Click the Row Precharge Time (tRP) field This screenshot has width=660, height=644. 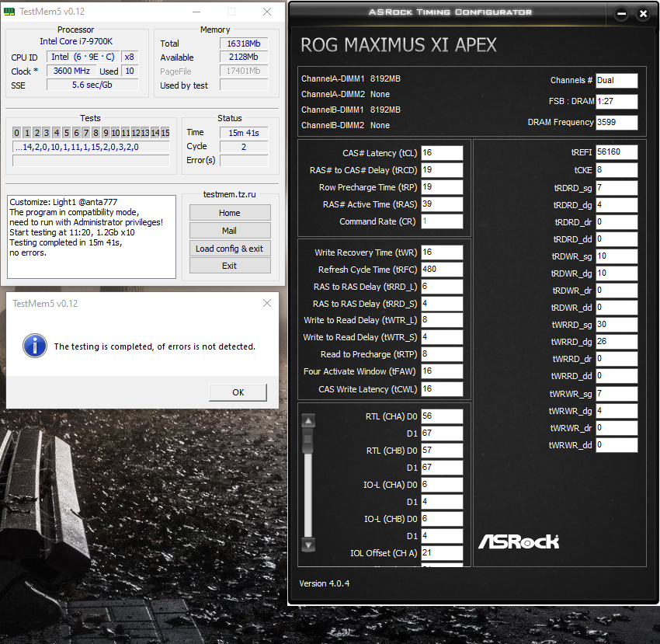[x=442, y=186]
